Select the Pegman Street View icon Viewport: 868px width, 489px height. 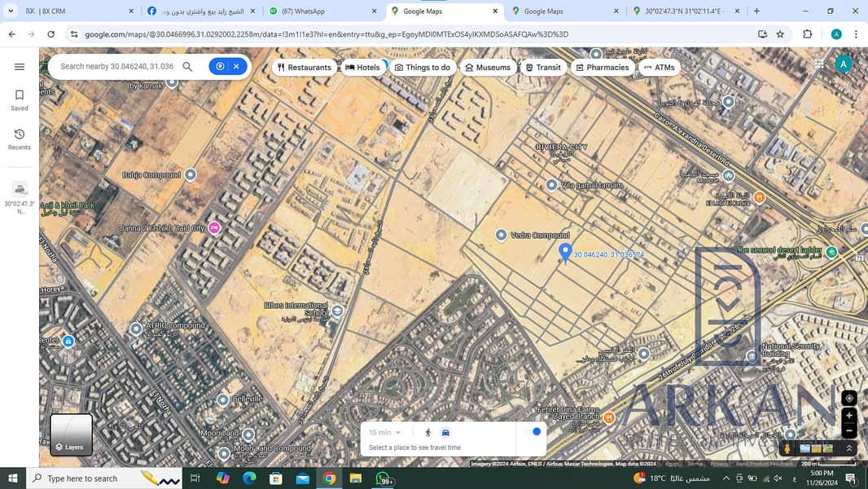787,448
